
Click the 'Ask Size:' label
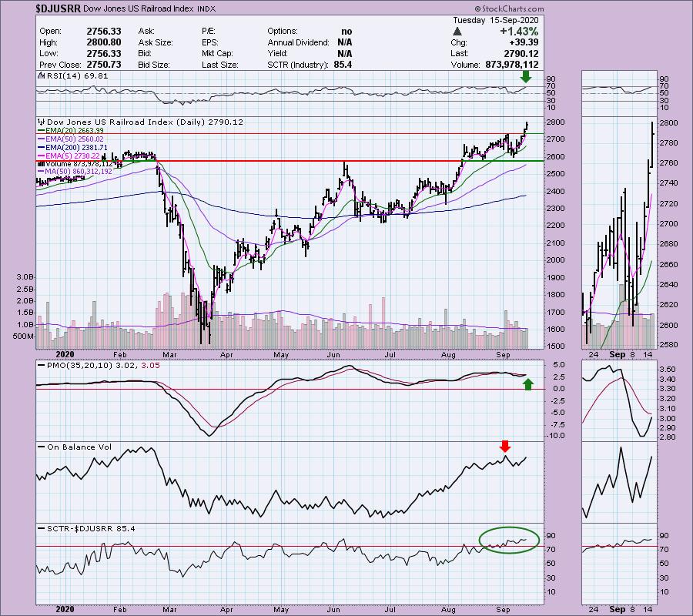click(156, 42)
